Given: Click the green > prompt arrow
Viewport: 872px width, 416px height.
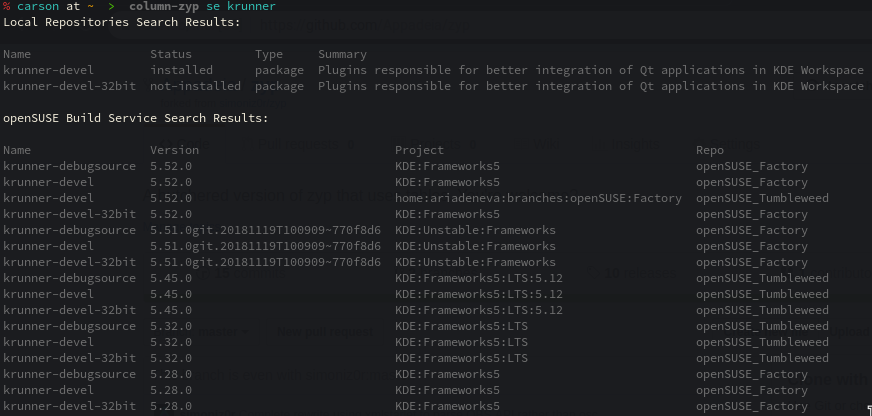Looking at the screenshot, I should 111,7.
